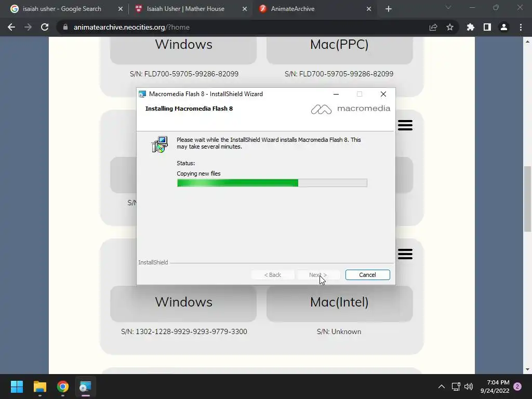Close the AnimateArchive tab
The height and width of the screenshot is (399, 532).
point(369,9)
